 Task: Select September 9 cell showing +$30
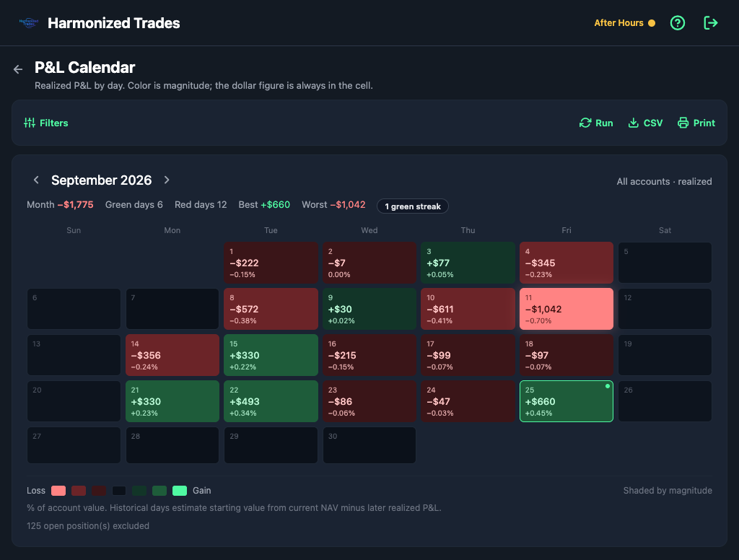[x=369, y=309]
